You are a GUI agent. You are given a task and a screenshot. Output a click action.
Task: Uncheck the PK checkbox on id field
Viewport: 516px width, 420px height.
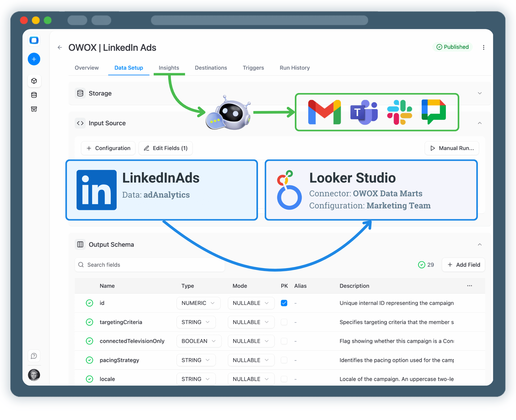[284, 303]
